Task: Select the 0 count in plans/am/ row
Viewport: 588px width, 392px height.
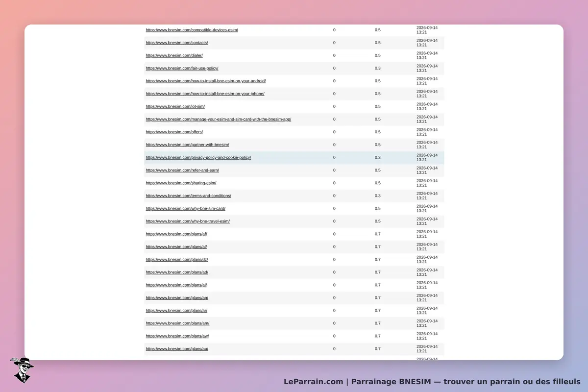Action: [334, 323]
